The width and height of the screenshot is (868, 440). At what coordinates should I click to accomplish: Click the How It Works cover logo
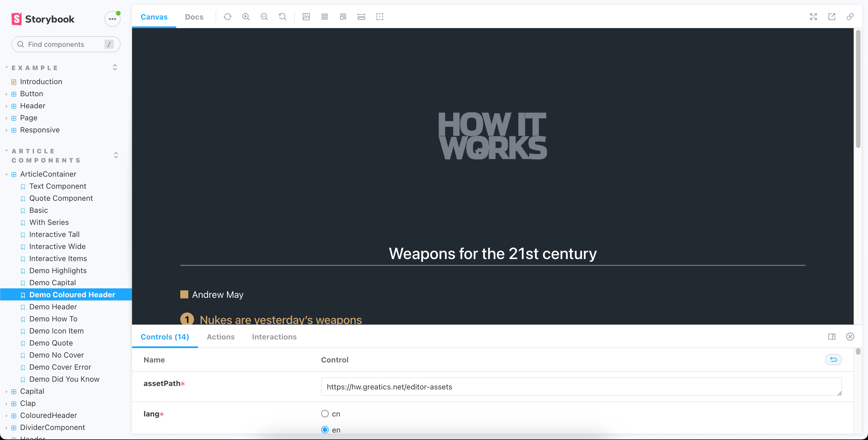click(x=493, y=136)
